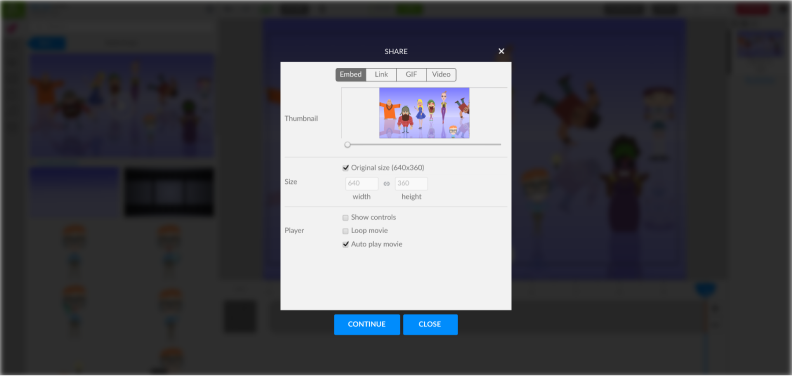
Task: Click the Player section label
Action: pos(294,230)
